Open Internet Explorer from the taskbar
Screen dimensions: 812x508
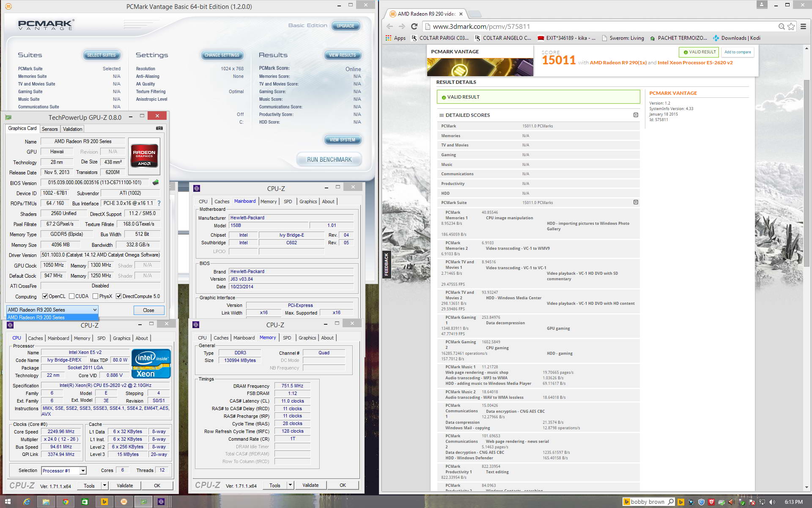[27, 502]
